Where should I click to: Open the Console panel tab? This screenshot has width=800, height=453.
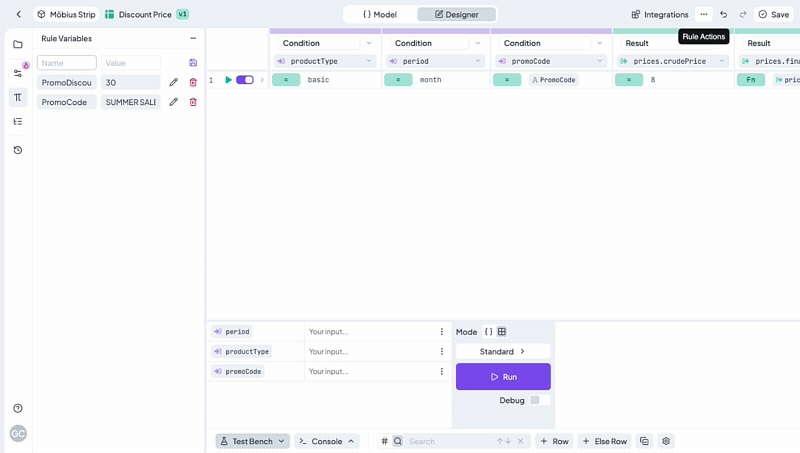click(326, 441)
